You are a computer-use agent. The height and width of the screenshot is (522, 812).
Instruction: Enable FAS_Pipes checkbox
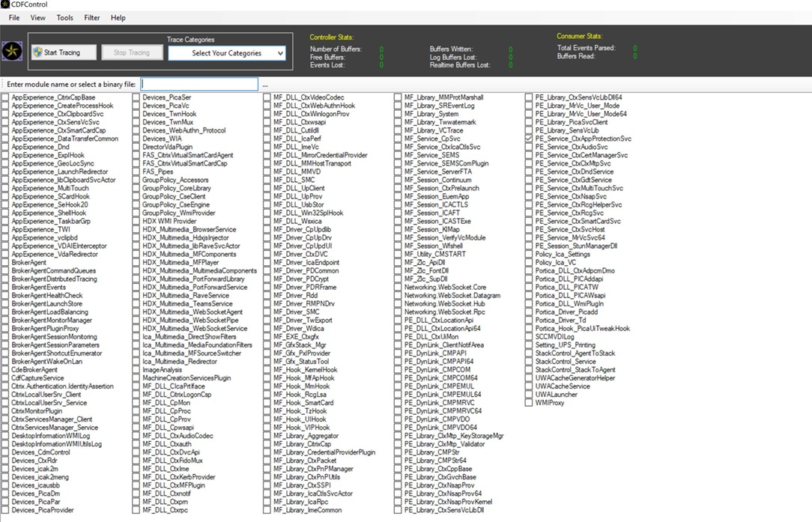pos(136,172)
